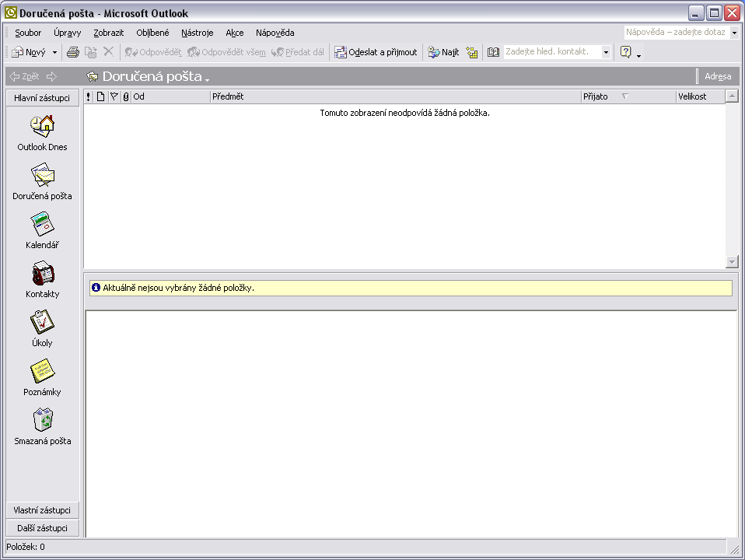
Task: Click the Help question mark icon
Action: [x=626, y=51]
